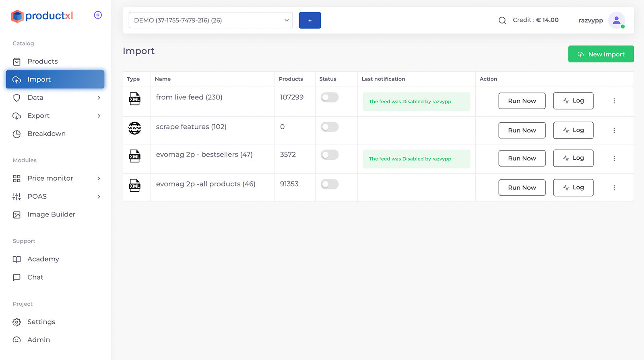View Log for evomag 2p -all products
This screenshot has height=362, width=644.
point(573,187)
